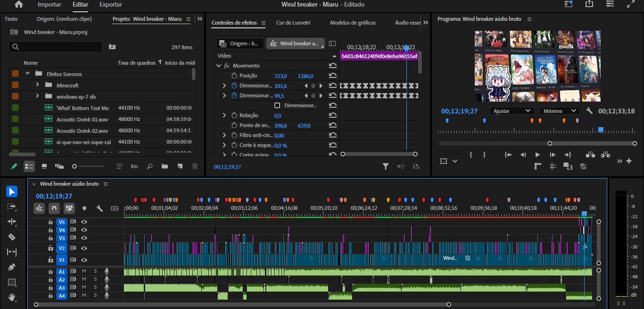Expand the Filtro anti-cintilação property
Image resolution: width=644 pixels, height=309 pixels.
224,135
